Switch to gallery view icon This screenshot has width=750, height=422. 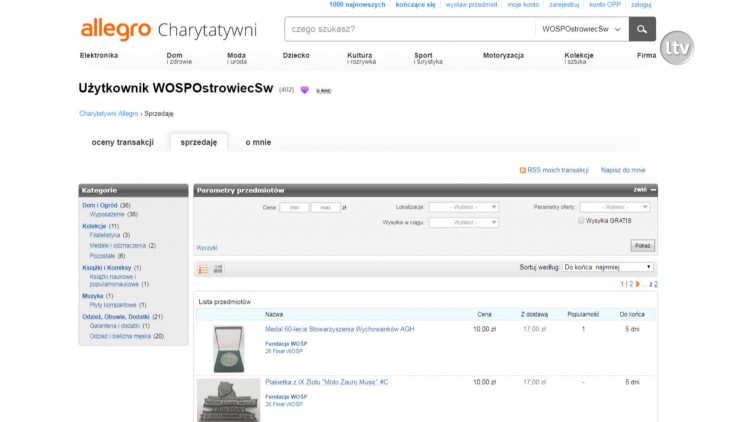click(x=218, y=269)
